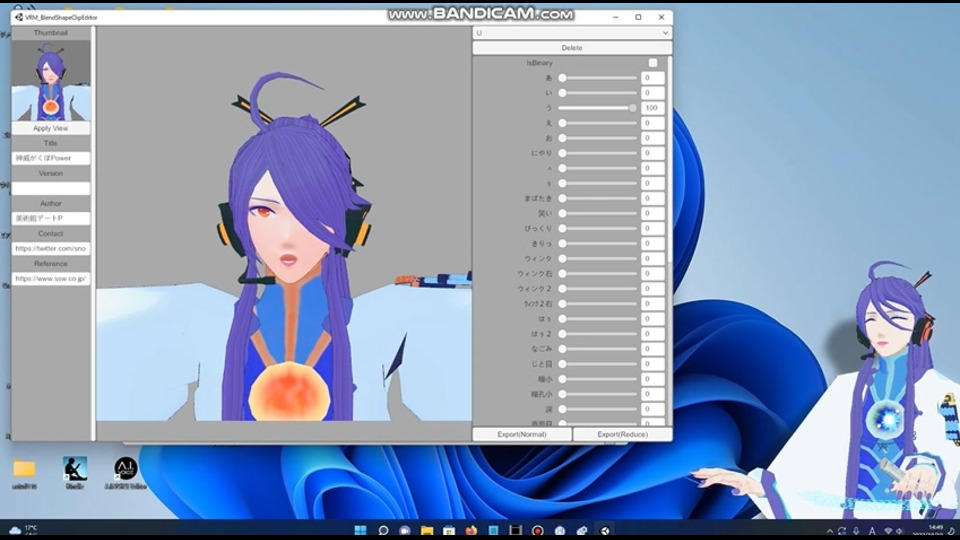
Task: Click the なごみ slider handle
Action: point(562,349)
